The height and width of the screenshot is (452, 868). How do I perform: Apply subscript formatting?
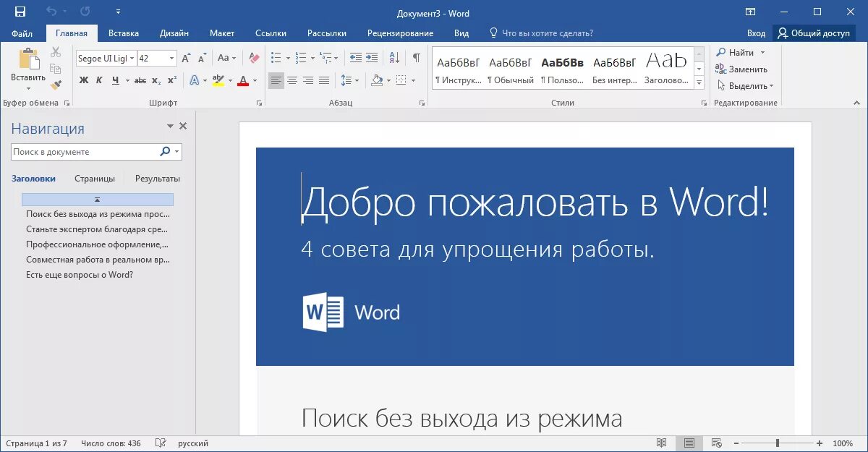tap(156, 80)
